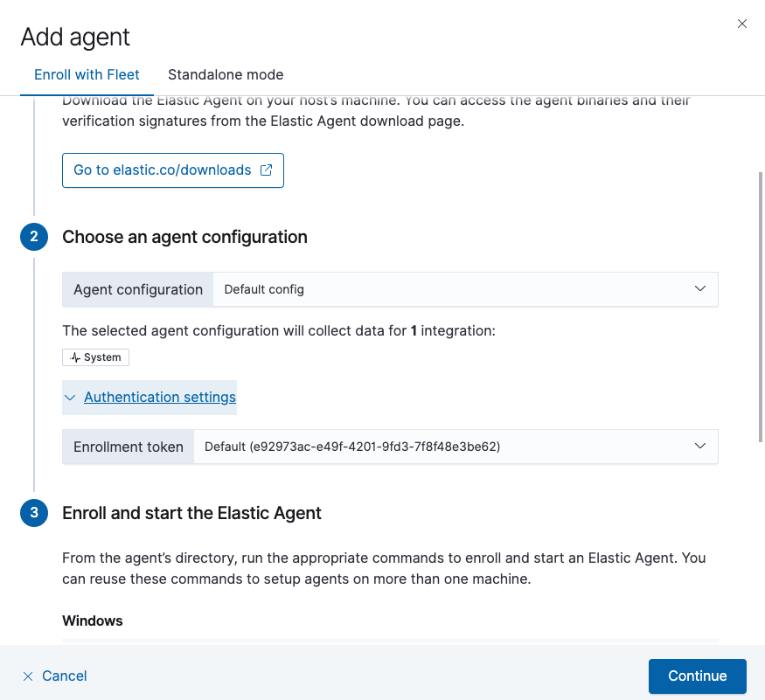Select the Enroll with Fleet tab

tap(86, 75)
